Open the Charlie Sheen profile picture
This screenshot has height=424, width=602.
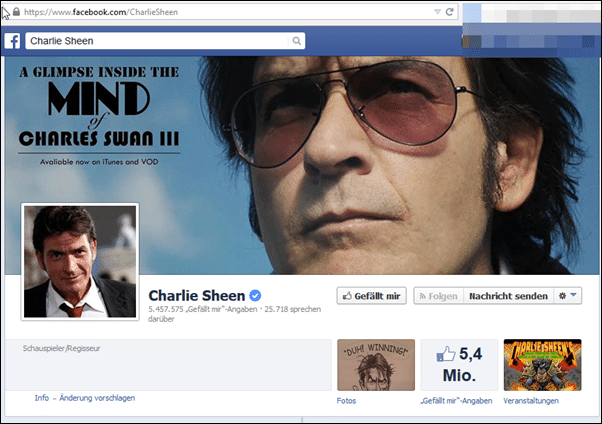click(x=80, y=262)
